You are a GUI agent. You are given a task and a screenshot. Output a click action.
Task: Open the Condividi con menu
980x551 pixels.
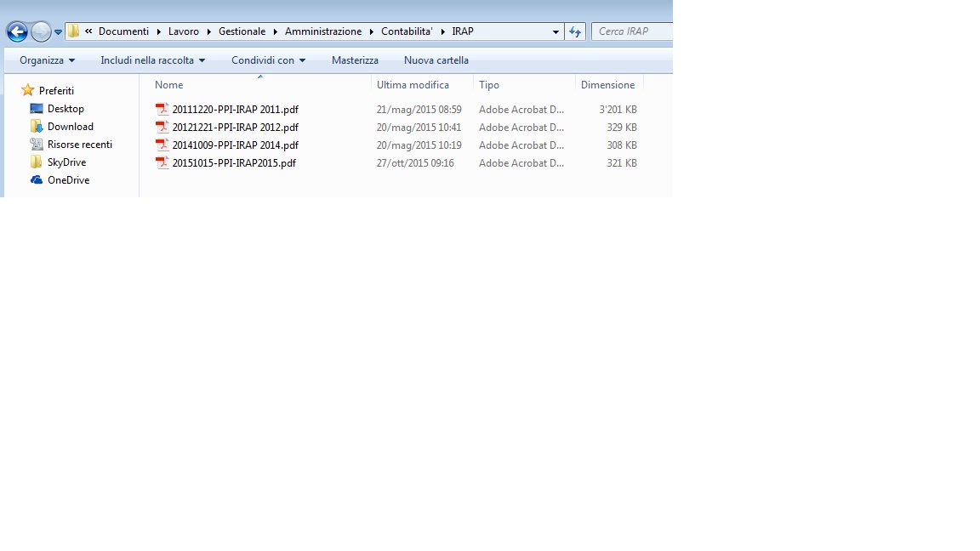[x=268, y=60]
